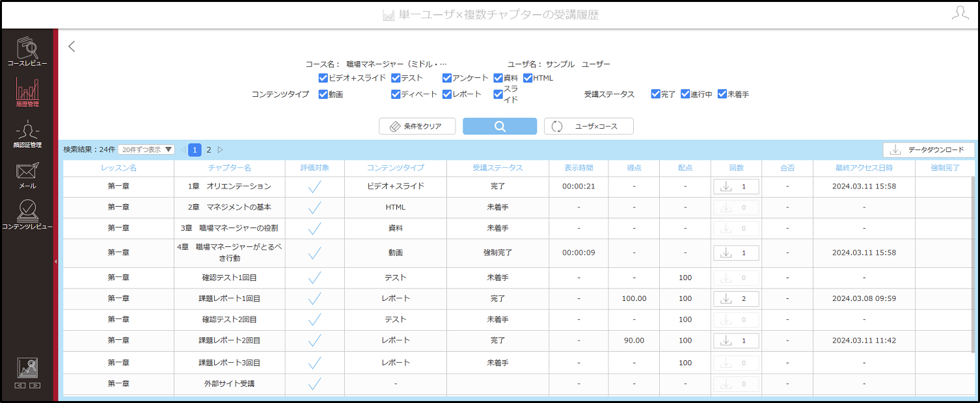Click the 外部サイト受講 chapter name

pos(229,383)
